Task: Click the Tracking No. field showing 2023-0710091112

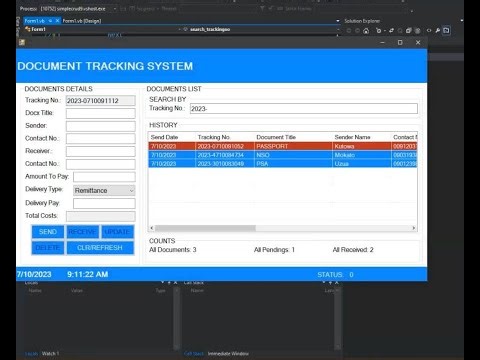Action: [x=101, y=101]
